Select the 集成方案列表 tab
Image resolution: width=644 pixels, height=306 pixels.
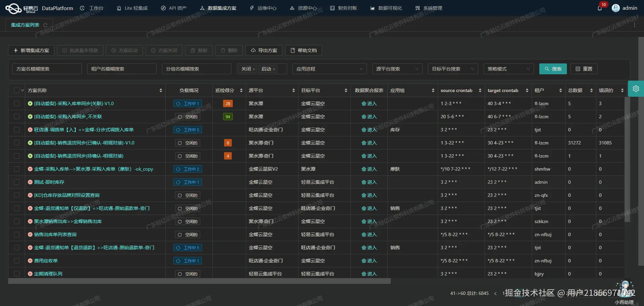click(x=25, y=25)
